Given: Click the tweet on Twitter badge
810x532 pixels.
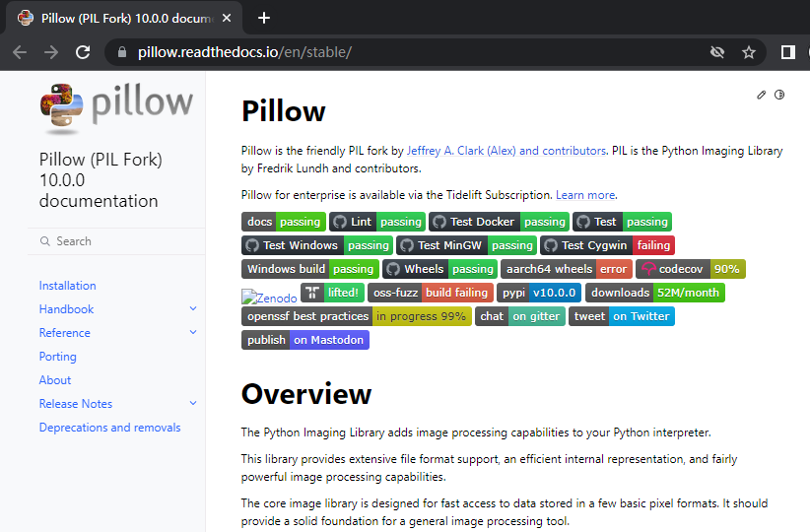Looking at the screenshot, I should [622, 316].
